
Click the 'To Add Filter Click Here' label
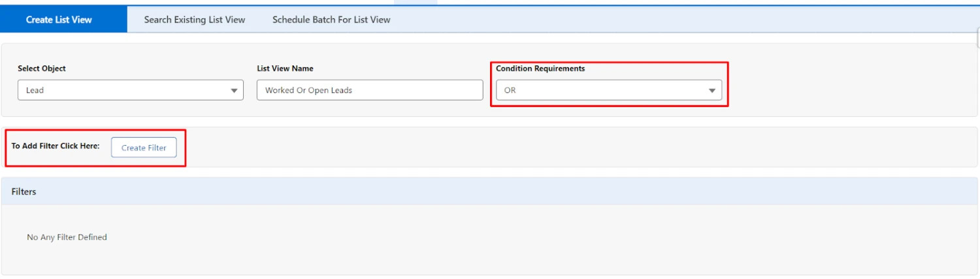click(56, 146)
